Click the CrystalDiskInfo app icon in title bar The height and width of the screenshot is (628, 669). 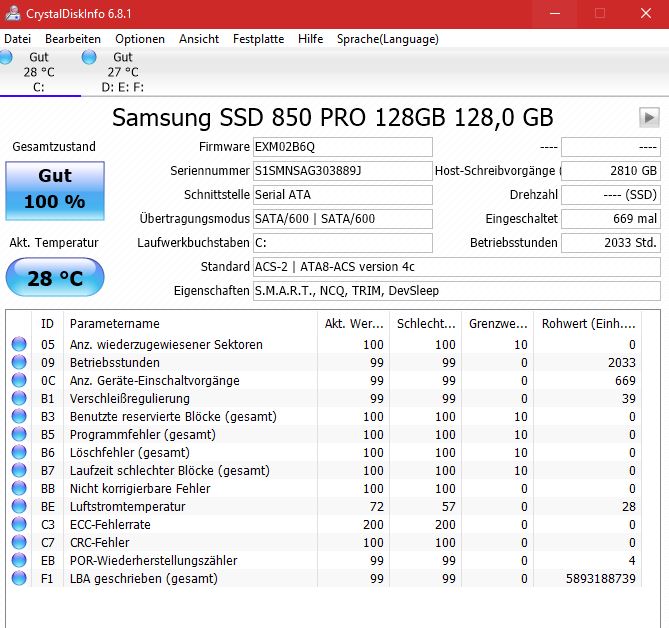tap(13, 13)
